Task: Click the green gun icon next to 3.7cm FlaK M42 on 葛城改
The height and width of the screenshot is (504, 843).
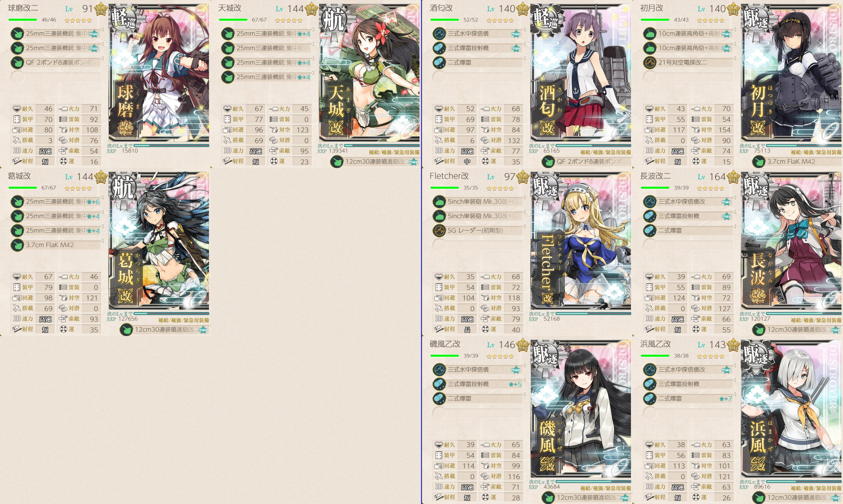Action: (x=17, y=245)
